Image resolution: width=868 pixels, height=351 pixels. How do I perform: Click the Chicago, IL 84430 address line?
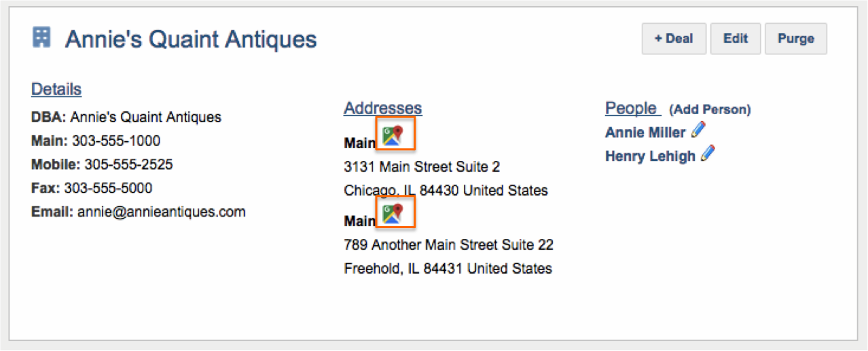(446, 191)
